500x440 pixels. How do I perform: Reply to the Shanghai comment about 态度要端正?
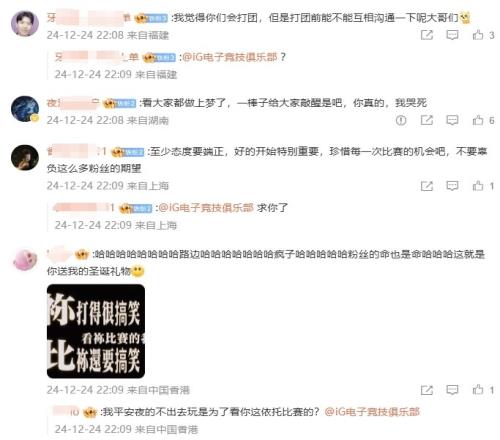click(x=452, y=186)
